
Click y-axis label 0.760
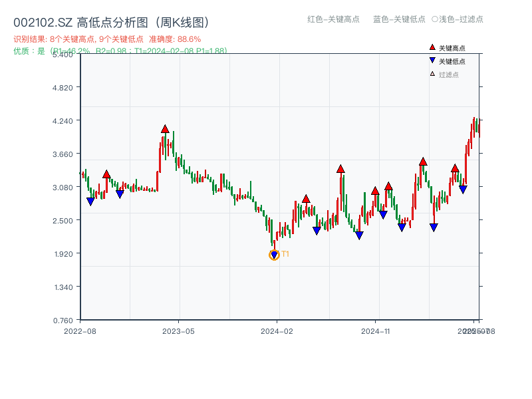click(x=63, y=321)
